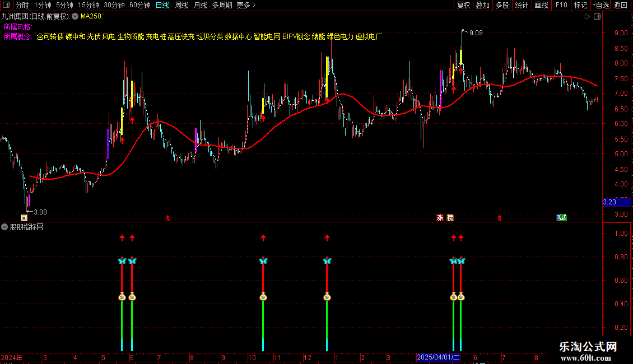Click the 数据中心 concept tag
This screenshot has height=364, width=633.
click(238, 37)
